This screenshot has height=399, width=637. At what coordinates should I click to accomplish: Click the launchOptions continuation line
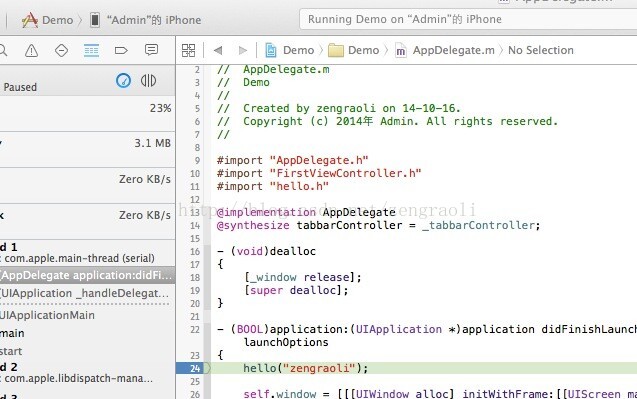(x=286, y=342)
